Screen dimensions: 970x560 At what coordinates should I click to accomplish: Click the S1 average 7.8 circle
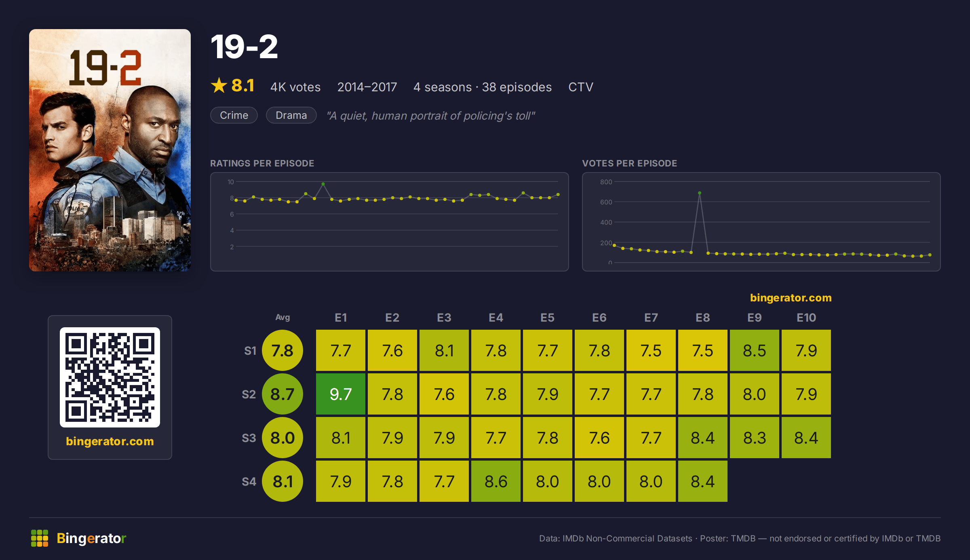pos(283,350)
